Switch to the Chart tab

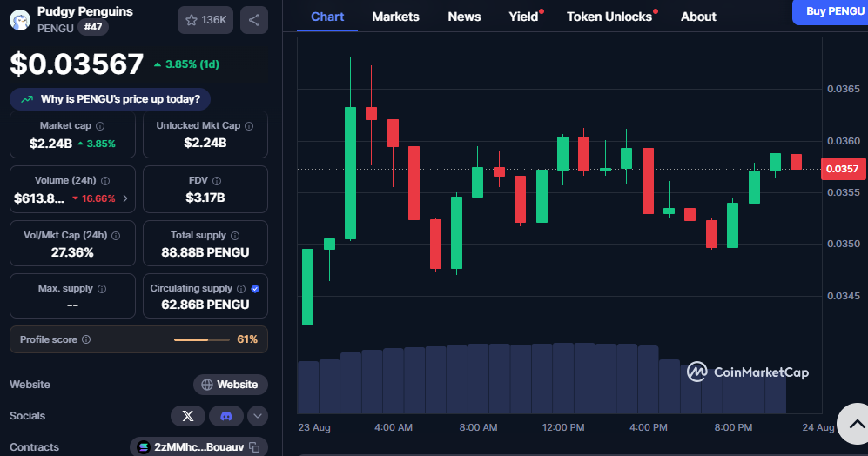327,17
